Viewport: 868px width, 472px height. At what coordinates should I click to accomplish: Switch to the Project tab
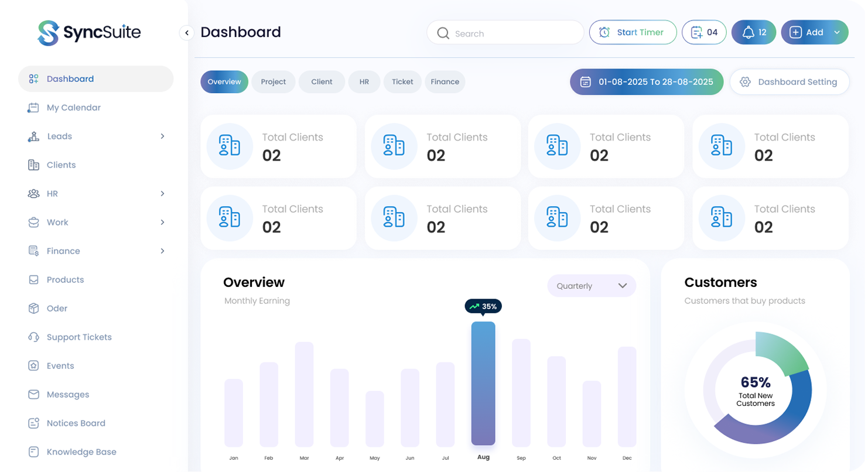(x=274, y=82)
